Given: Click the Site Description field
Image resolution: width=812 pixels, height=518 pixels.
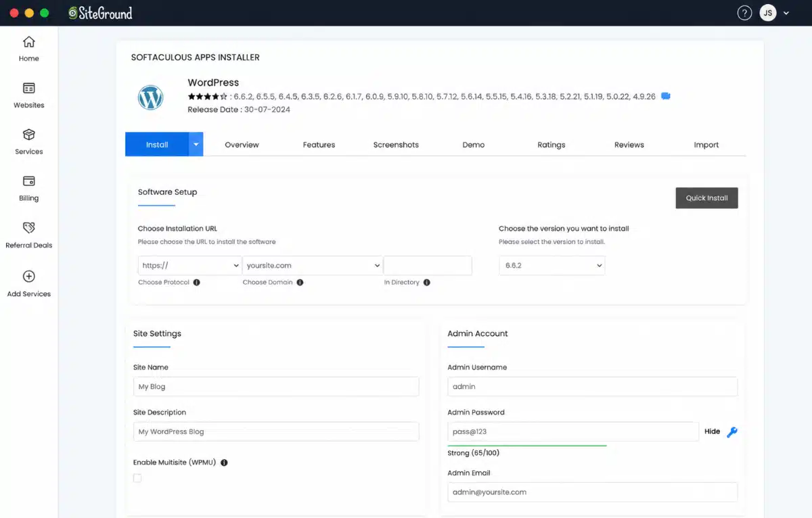Looking at the screenshot, I should [276, 431].
